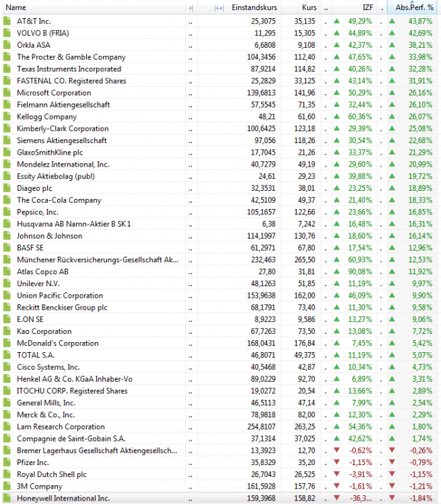Click the icon beside Microsoft Corporation
The image size is (441, 504).
tap(7, 93)
